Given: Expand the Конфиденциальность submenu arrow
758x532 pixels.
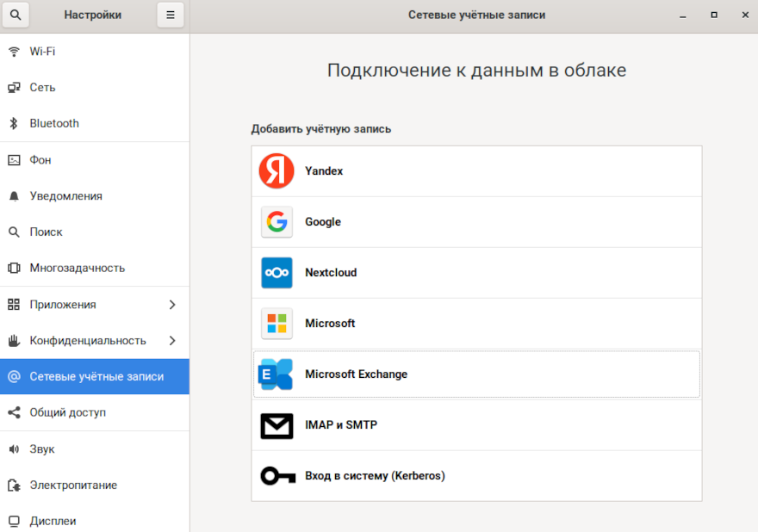Looking at the screenshot, I should pyautogui.click(x=172, y=341).
